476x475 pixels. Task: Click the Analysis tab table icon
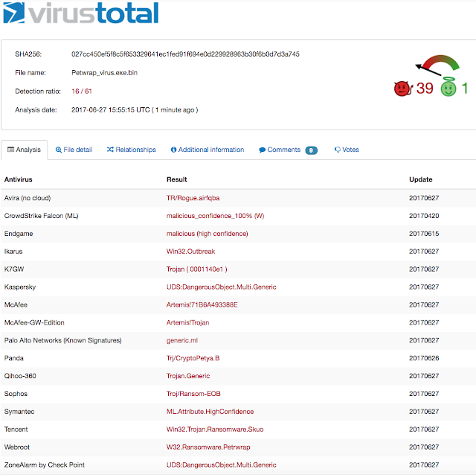click(x=10, y=149)
